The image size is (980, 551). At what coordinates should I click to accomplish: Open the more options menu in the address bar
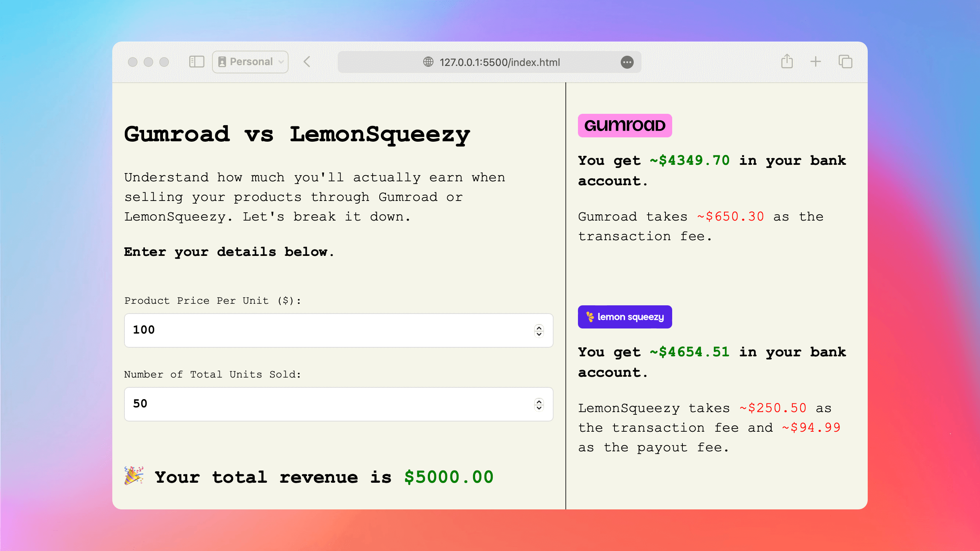pyautogui.click(x=627, y=62)
